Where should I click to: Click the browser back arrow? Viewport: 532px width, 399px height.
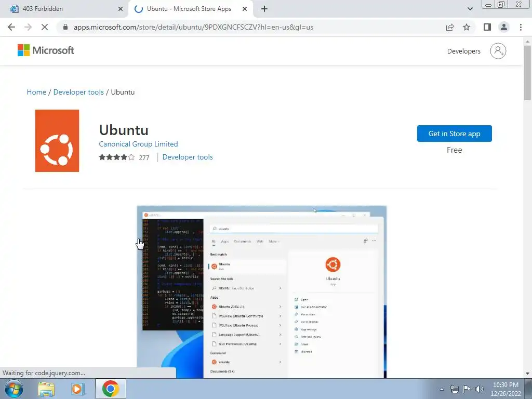click(11, 27)
